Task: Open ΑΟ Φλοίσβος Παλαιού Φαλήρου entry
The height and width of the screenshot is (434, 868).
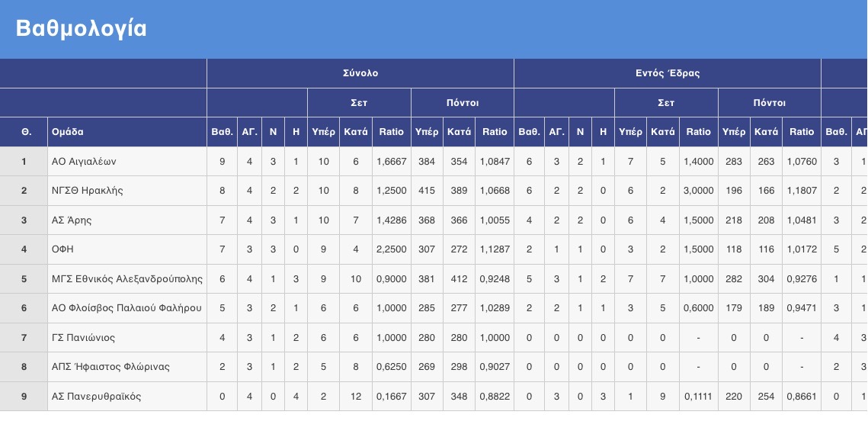Action: click(127, 308)
